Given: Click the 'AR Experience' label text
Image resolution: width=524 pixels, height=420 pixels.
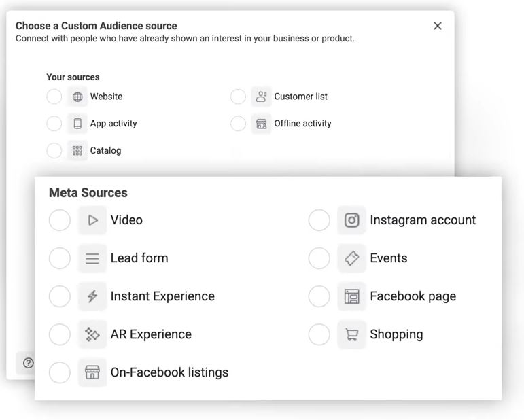Looking at the screenshot, I should click(x=151, y=335).
